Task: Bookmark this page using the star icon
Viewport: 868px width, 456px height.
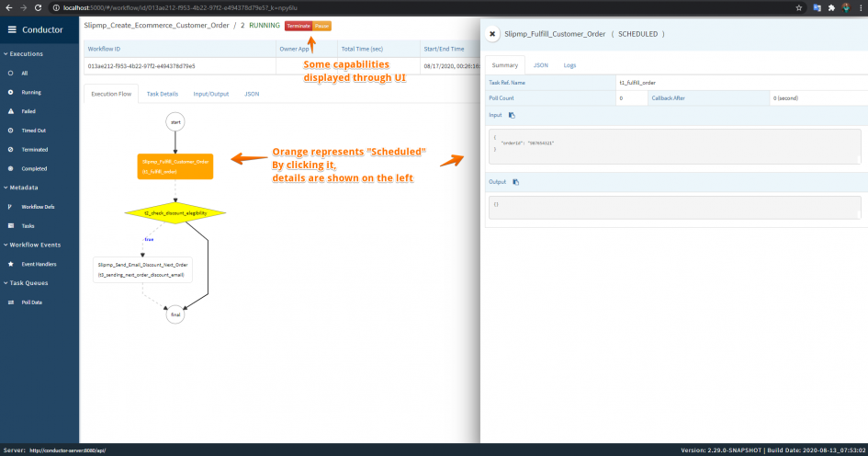Action: pos(799,7)
